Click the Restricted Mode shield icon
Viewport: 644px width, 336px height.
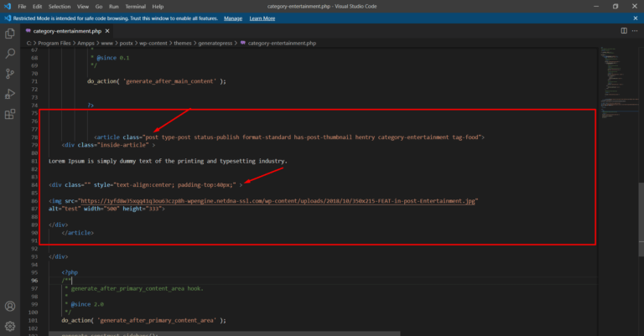click(x=8, y=18)
